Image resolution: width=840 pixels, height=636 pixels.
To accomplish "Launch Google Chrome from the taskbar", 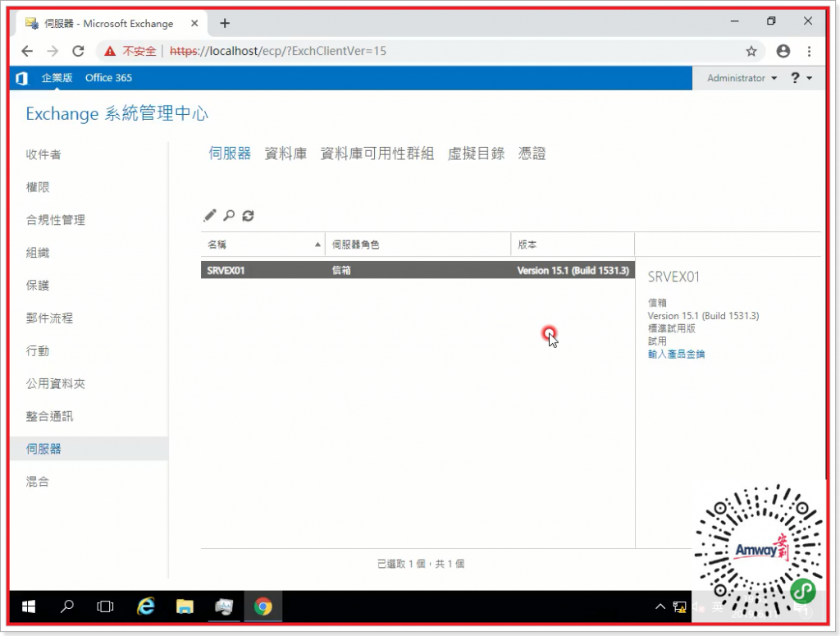I will (262, 606).
